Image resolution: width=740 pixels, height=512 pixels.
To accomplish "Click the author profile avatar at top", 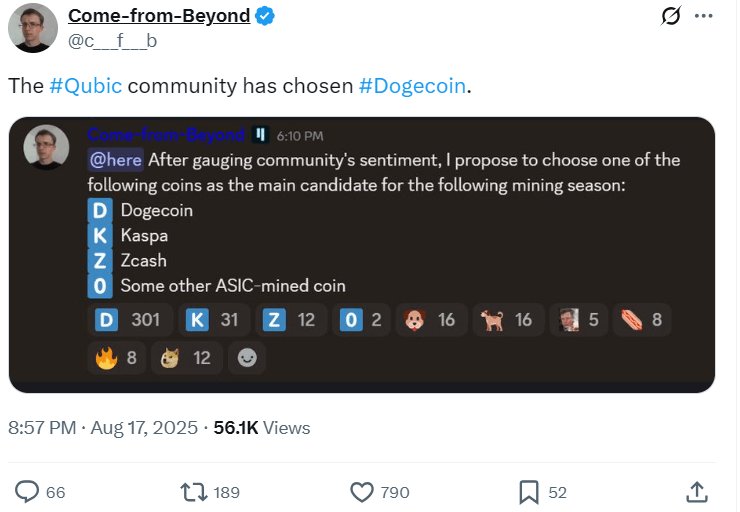I will 33,28.
